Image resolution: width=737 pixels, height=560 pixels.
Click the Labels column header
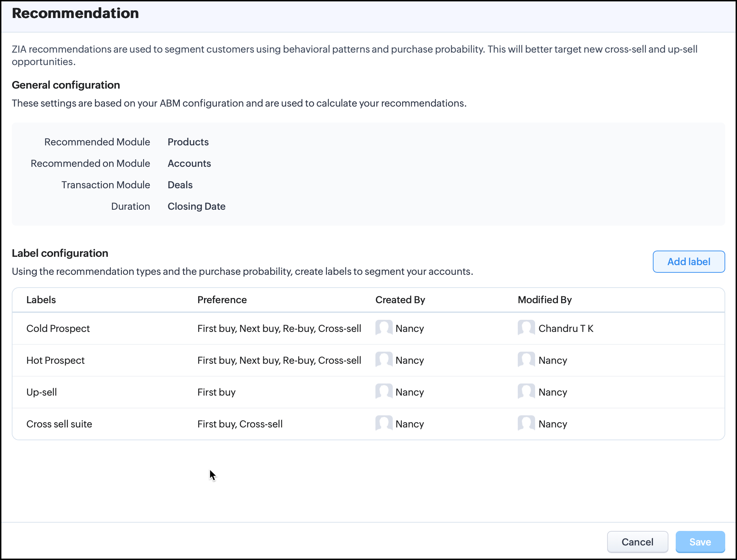(x=41, y=300)
